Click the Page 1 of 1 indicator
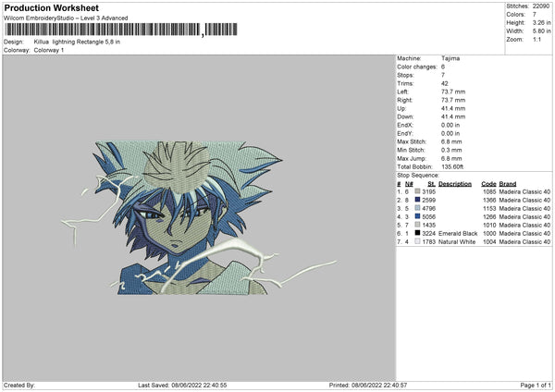 tap(536, 385)
